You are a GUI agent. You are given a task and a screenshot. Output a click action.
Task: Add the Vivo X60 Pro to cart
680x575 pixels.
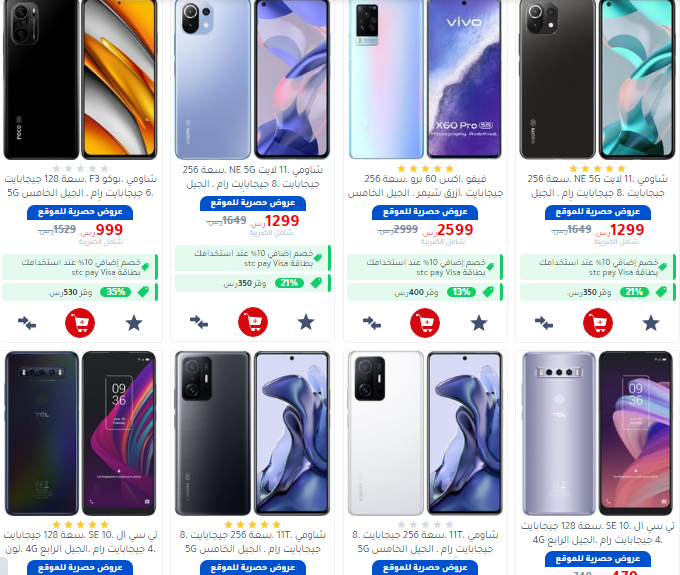pyautogui.click(x=425, y=323)
